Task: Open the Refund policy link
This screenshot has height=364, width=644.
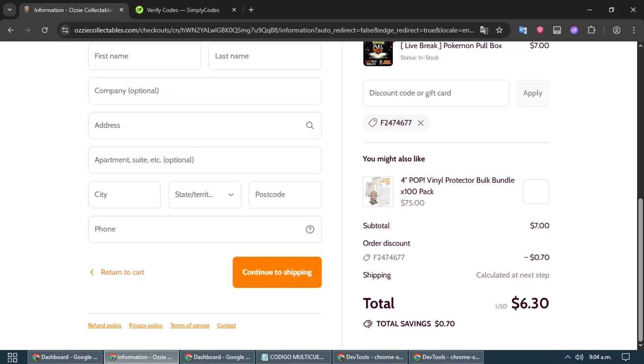Action: (105, 325)
